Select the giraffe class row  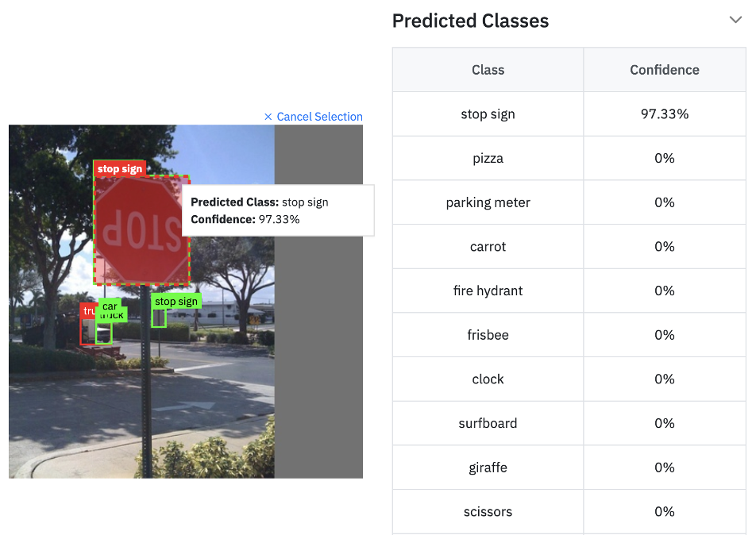click(x=488, y=468)
